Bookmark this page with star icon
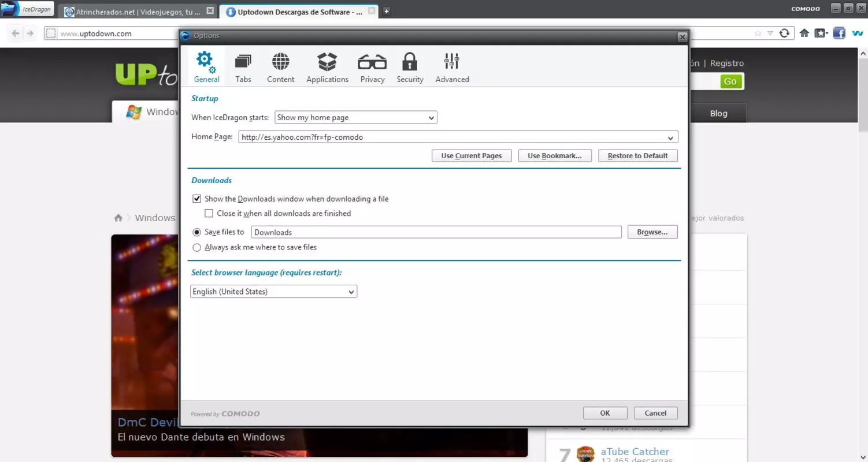The width and height of the screenshot is (868, 462). pyautogui.click(x=758, y=33)
